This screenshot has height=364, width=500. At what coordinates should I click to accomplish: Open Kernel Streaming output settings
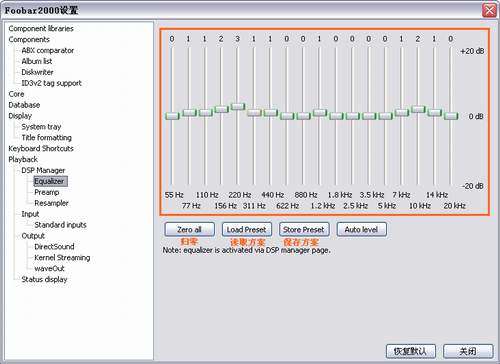pos(62,258)
